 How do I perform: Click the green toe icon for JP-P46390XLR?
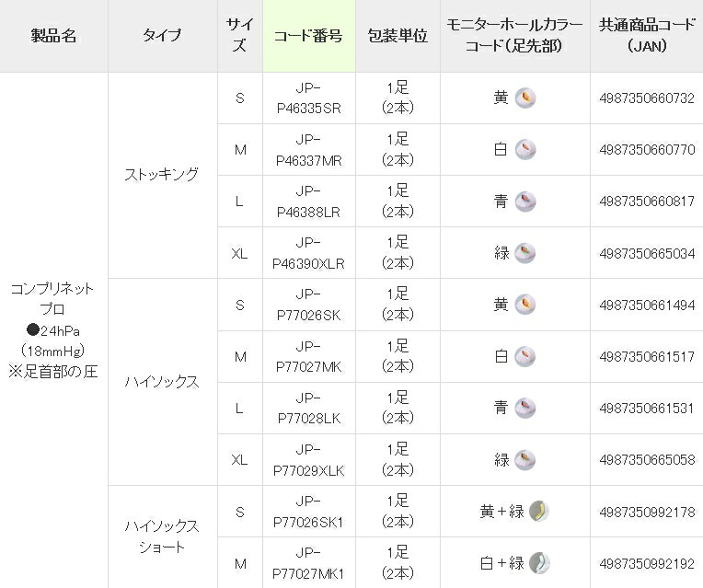[x=525, y=253]
